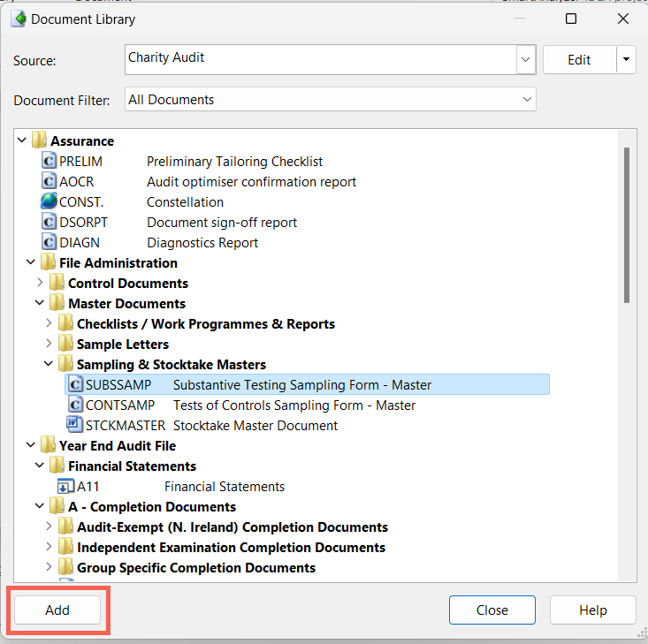Collapse A - Completion Documents folder
648x644 pixels.
[40, 505]
